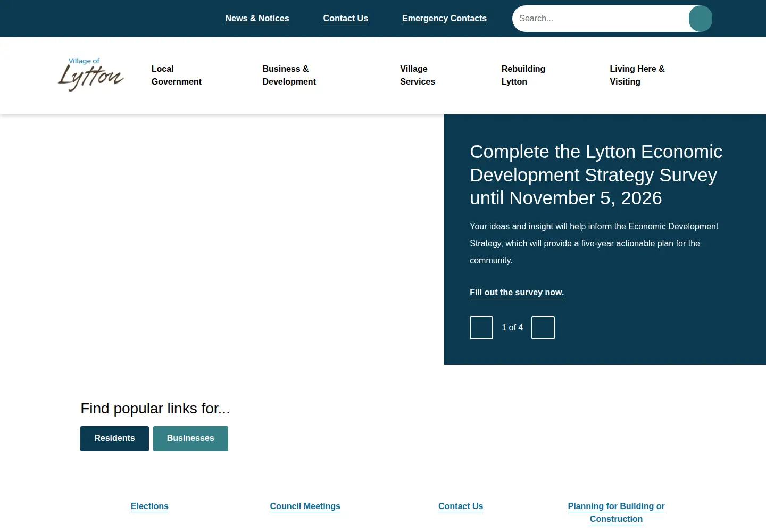
Task: Follow the Fill out the survey now link
Action: click(517, 293)
